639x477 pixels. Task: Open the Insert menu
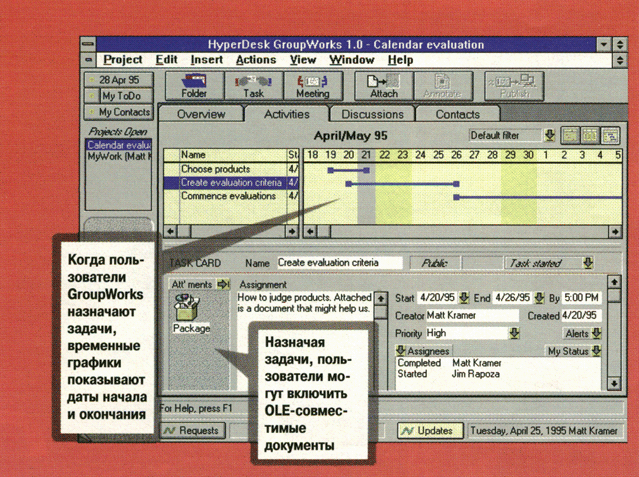coord(207,60)
